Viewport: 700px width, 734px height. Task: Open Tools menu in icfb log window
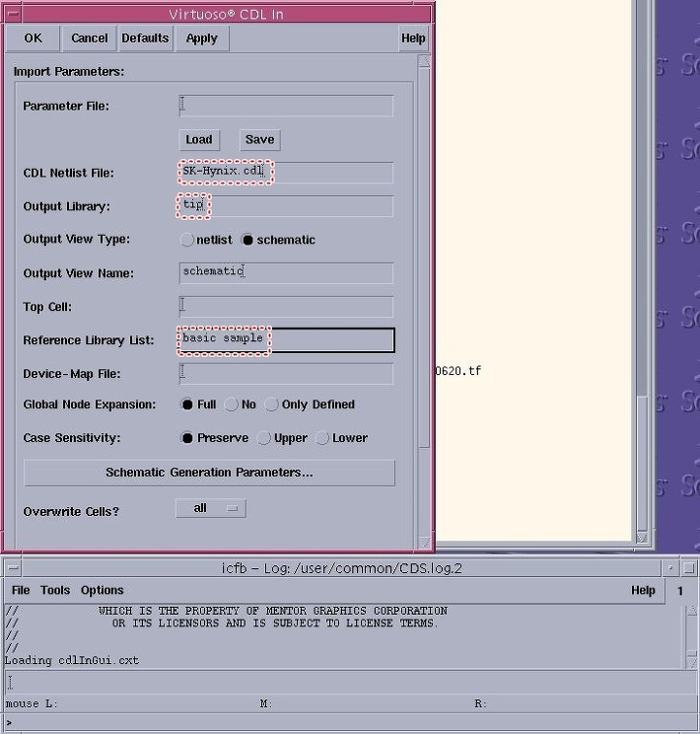click(x=55, y=590)
